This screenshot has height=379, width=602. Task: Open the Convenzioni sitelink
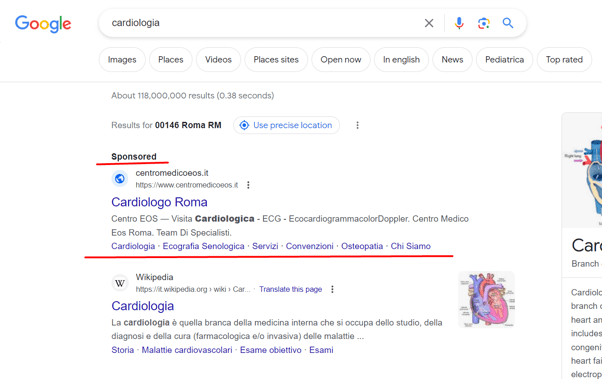click(x=309, y=246)
